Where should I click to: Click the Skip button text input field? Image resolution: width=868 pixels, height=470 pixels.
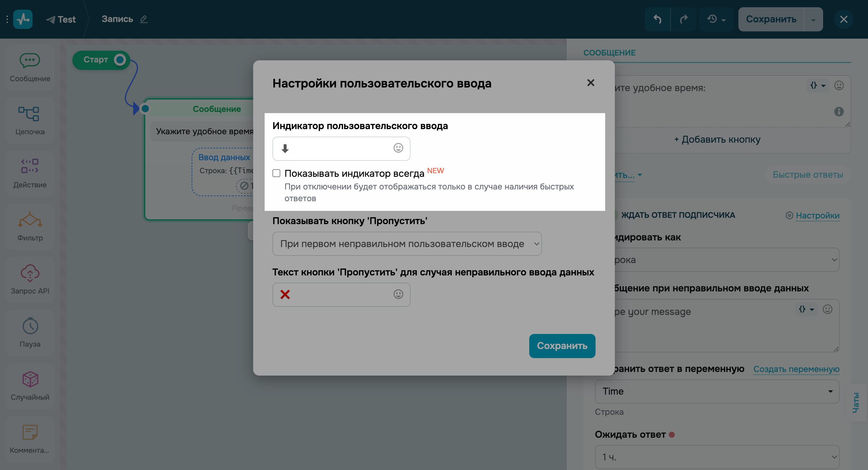[x=341, y=294]
